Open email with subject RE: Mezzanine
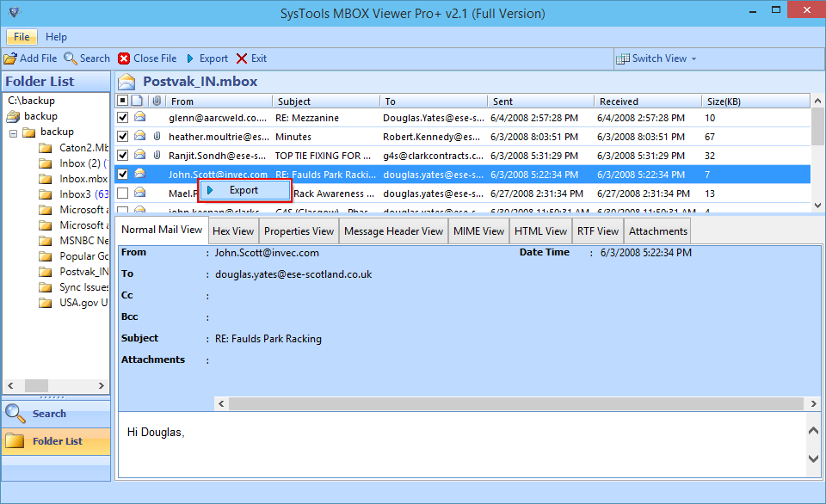The width and height of the screenshot is (826, 504). tap(306, 118)
